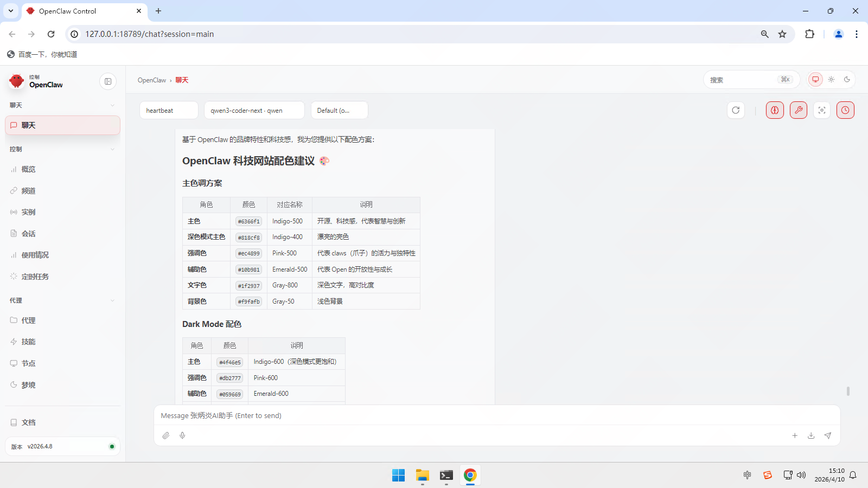868x488 pixels.
Task: Open the 技能 skills page
Action: (x=62, y=342)
